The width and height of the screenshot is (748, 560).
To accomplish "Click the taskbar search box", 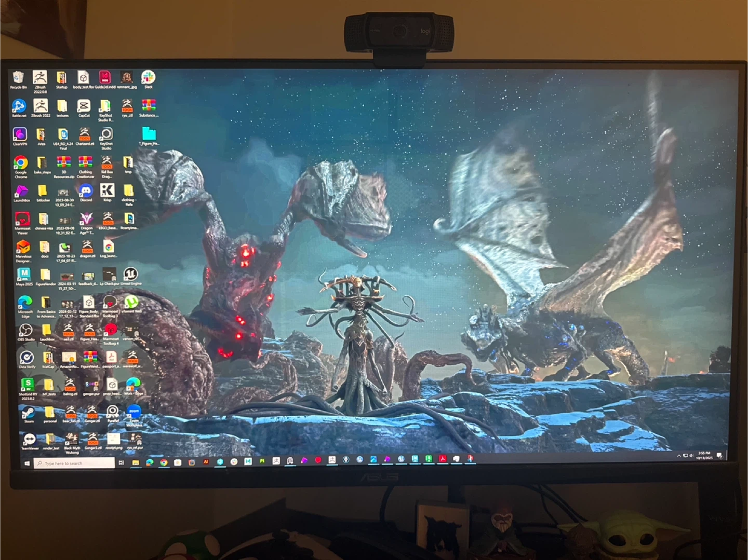I will (74, 463).
